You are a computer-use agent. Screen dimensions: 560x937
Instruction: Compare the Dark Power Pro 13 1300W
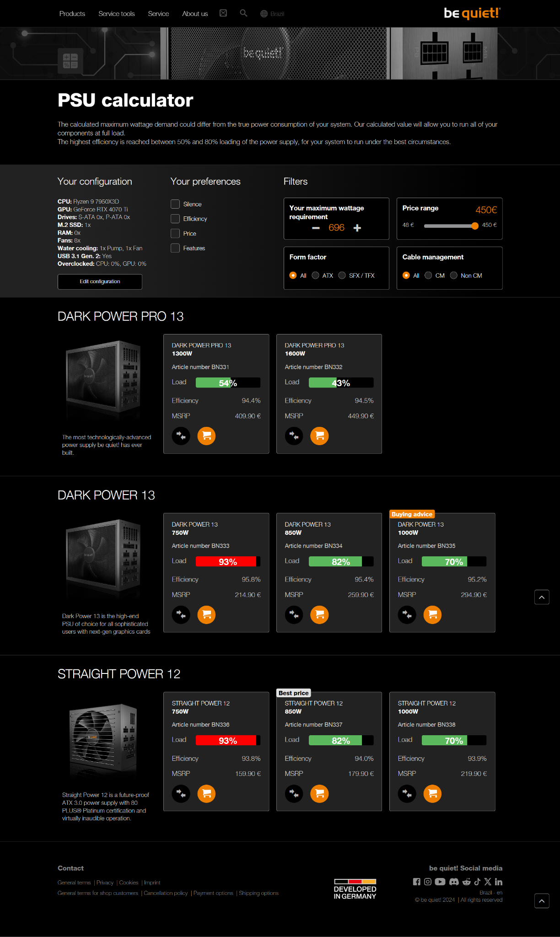[181, 436]
